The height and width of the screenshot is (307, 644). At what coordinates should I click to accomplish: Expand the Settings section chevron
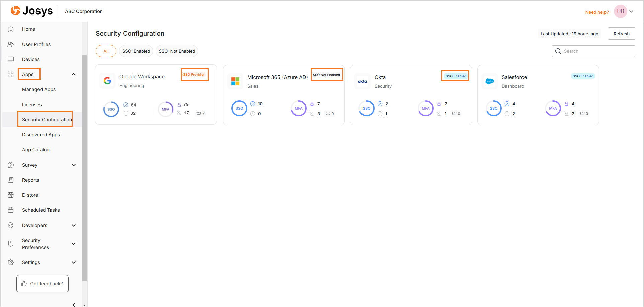point(74,262)
